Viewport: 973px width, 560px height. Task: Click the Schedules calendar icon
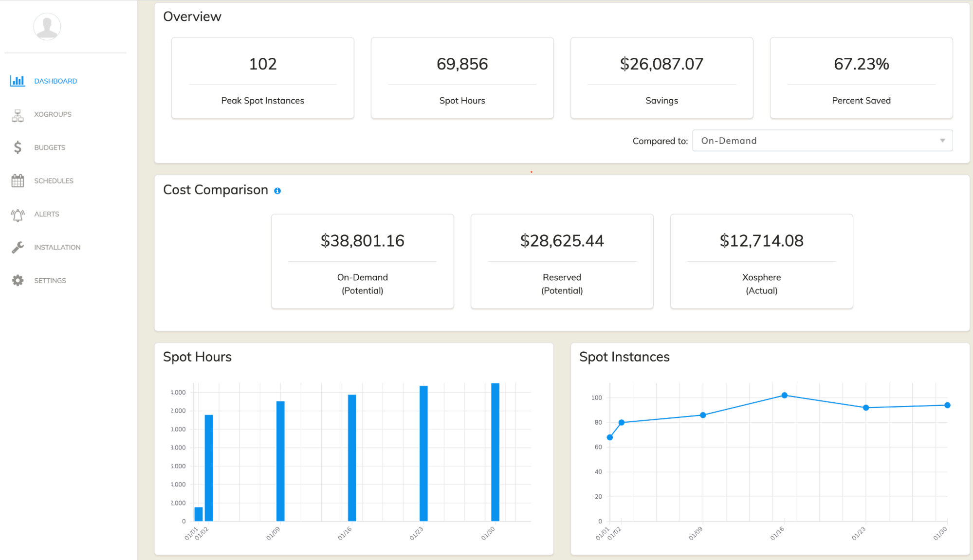click(18, 181)
